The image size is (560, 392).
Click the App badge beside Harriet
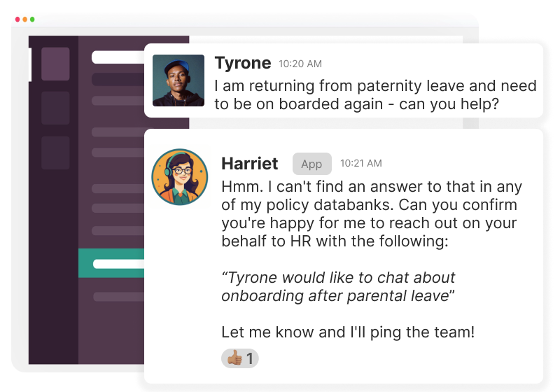(311, 164)
